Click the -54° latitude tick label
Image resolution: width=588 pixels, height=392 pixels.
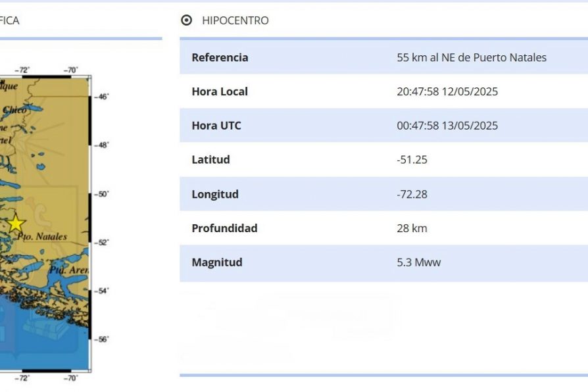[101, 291]
